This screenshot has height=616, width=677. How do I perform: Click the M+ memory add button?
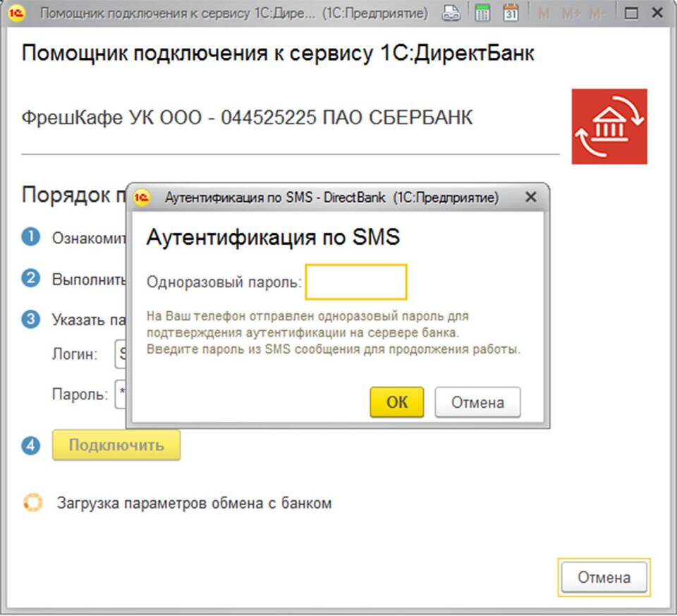coord(571,13)
